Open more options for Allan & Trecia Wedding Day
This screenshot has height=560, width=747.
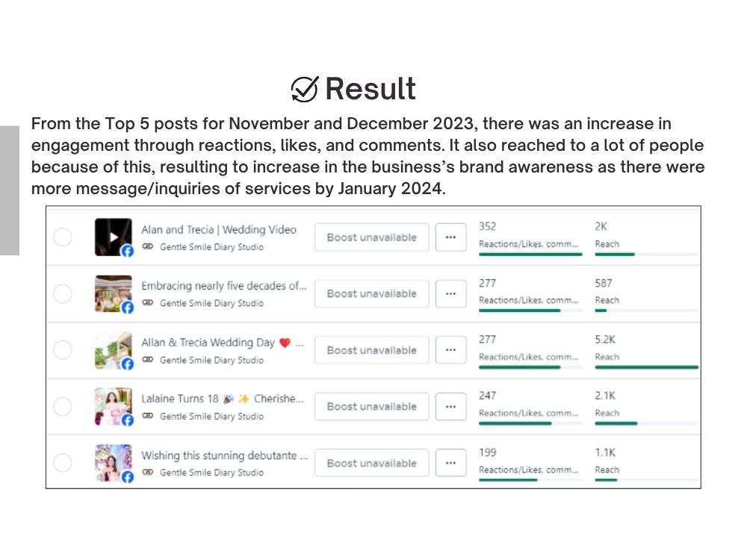450,350
